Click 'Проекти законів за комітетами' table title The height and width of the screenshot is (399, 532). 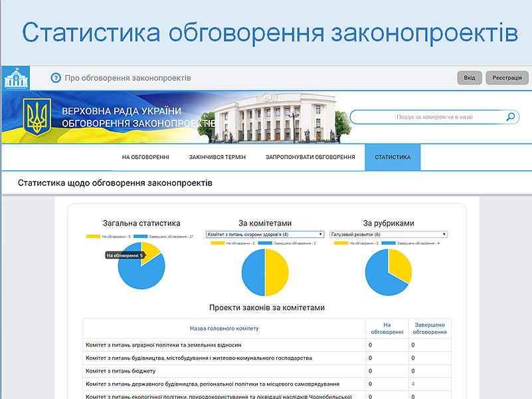pyautogui.click(x=267, y=308)
